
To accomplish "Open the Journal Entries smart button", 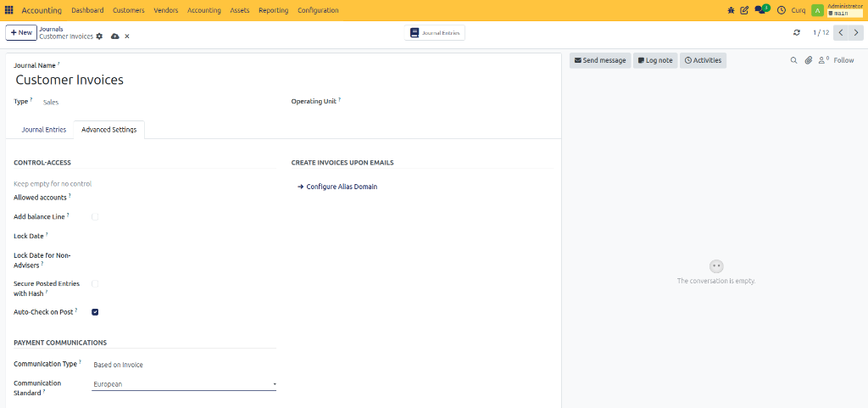I will point(435,33).
